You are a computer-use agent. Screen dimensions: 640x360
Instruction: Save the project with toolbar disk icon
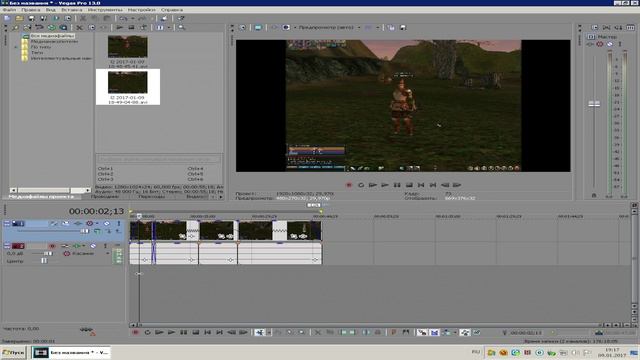point(31,18)
